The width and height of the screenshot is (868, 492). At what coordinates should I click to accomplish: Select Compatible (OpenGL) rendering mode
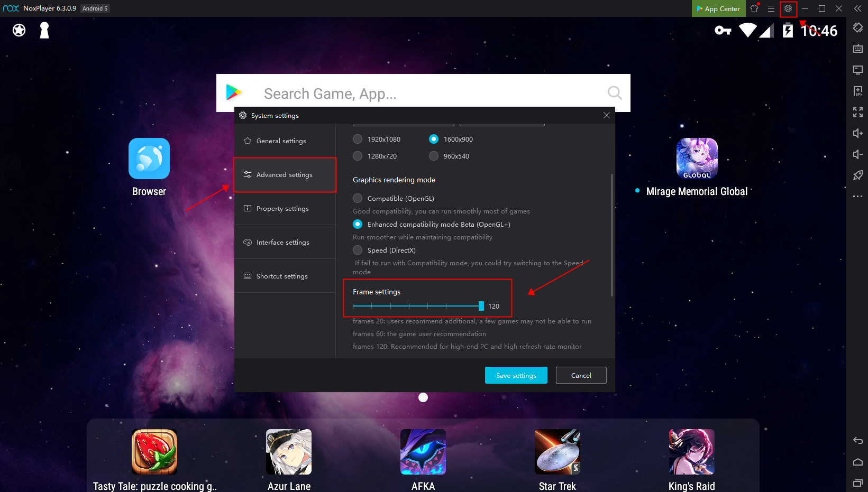tap(358, 198)
